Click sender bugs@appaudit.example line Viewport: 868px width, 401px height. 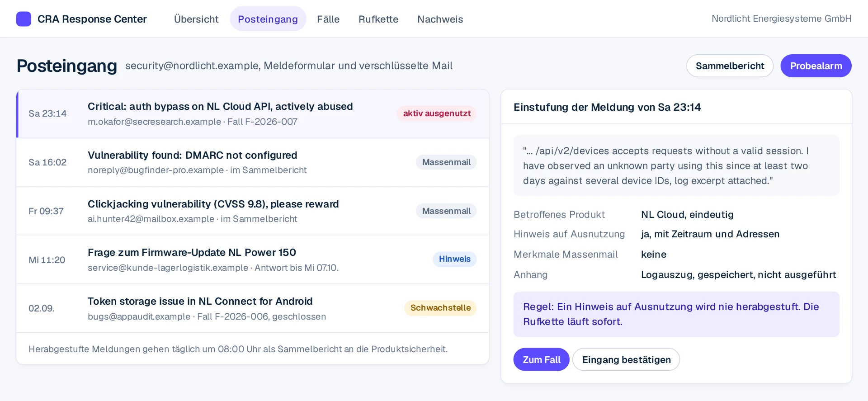pyautogui.click(x=207, y=316)
